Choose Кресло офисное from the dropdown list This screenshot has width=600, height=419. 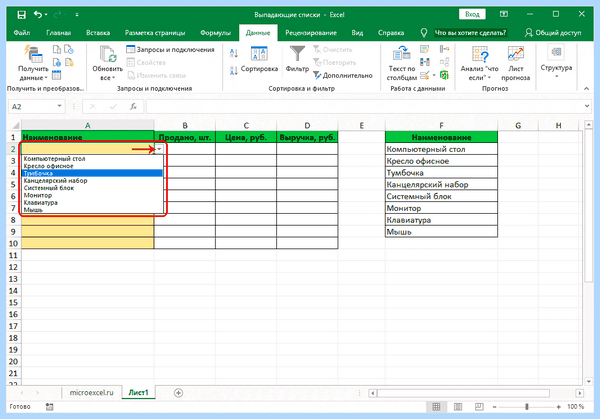(93, 166)
